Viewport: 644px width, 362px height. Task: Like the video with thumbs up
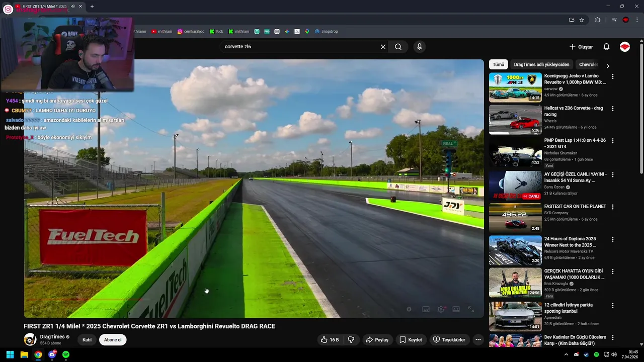click(x=330, y=340)
